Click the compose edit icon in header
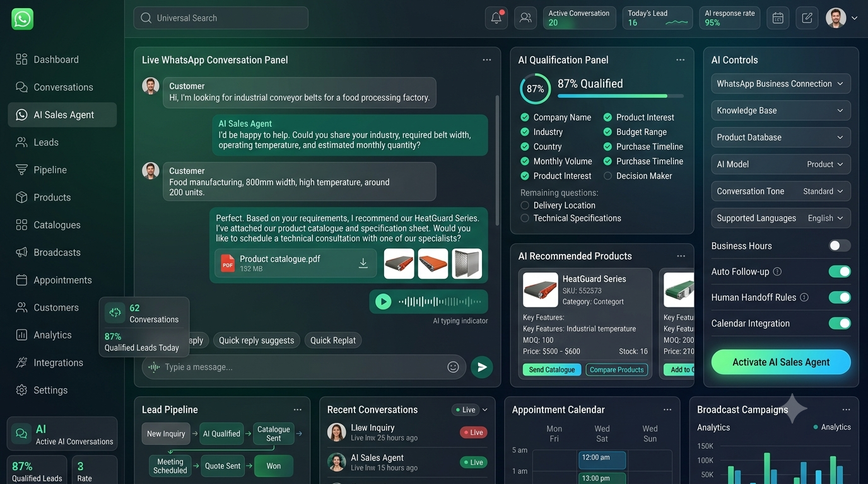 pos(807,18)
